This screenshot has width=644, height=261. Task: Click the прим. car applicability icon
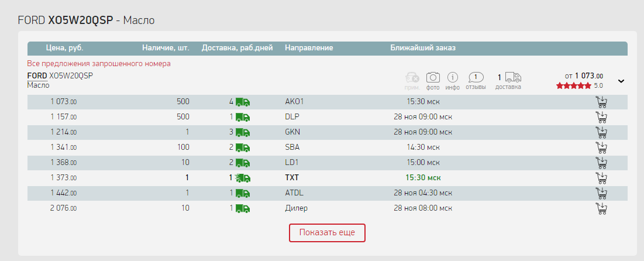[x=412, y=77]
